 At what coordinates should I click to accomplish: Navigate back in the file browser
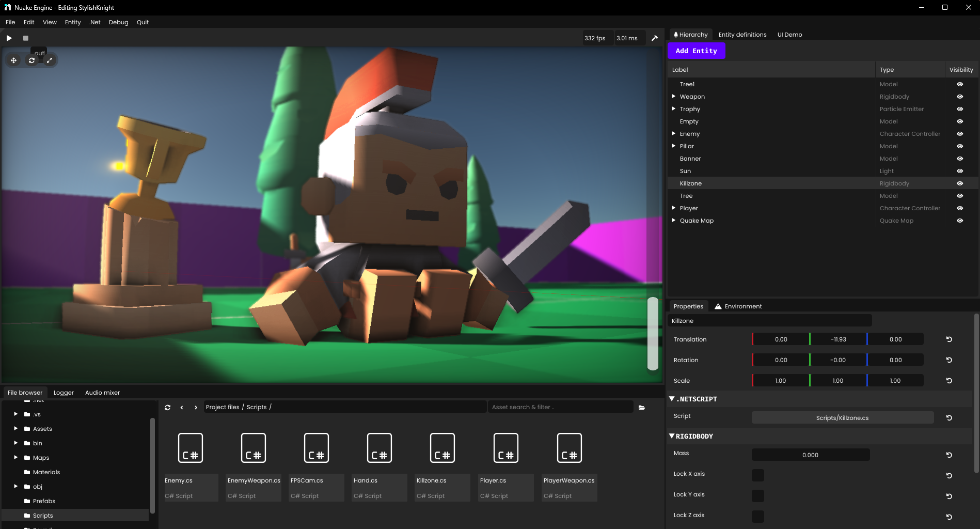[182, 408]
